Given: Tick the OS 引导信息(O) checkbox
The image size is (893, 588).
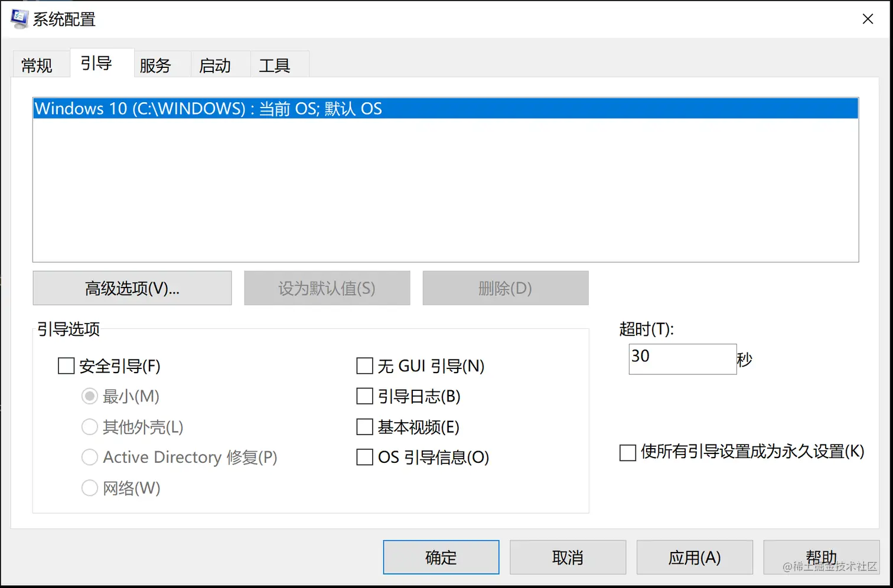Looking at the screenshot, I should click(365, 457).
